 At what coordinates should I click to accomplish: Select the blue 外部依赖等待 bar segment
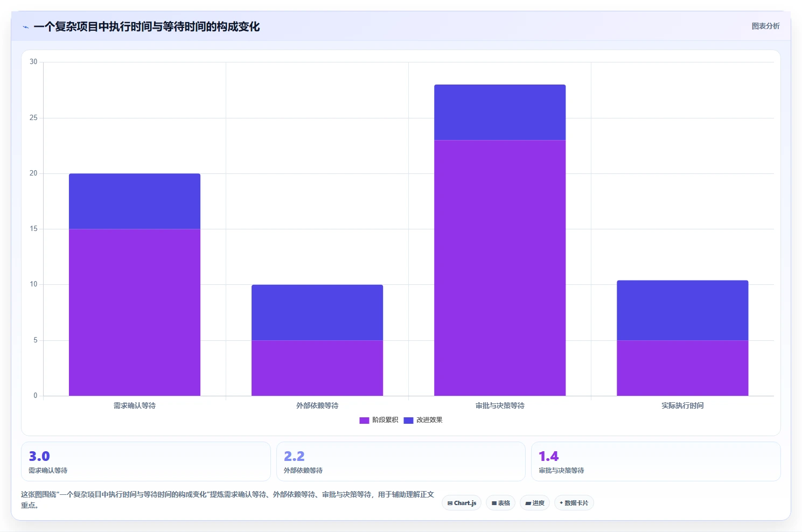pyautogui.click(x=317, y=312)
